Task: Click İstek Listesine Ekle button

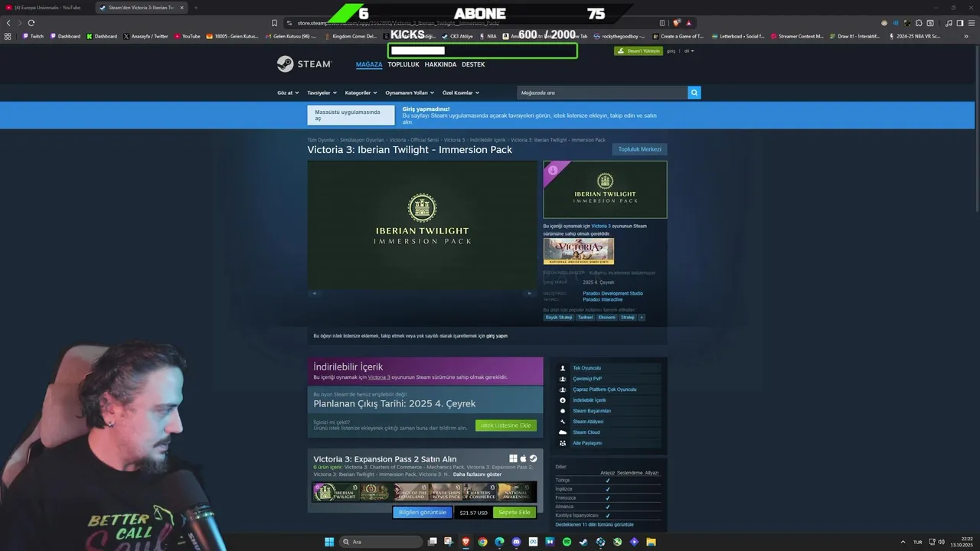Action: pyautogui.click(x=505, y=425)
